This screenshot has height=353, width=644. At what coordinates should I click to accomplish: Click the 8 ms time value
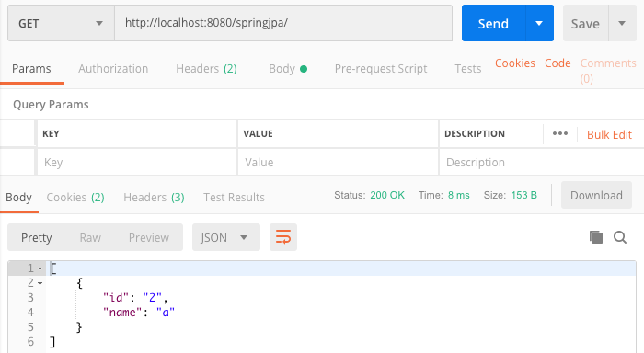pos(459,195)
